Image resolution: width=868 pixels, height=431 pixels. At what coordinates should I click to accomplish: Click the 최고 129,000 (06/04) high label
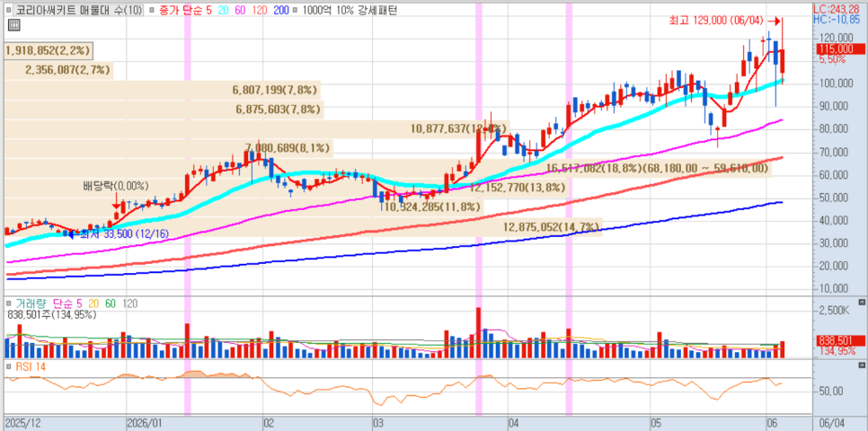(x=716, y=21)
